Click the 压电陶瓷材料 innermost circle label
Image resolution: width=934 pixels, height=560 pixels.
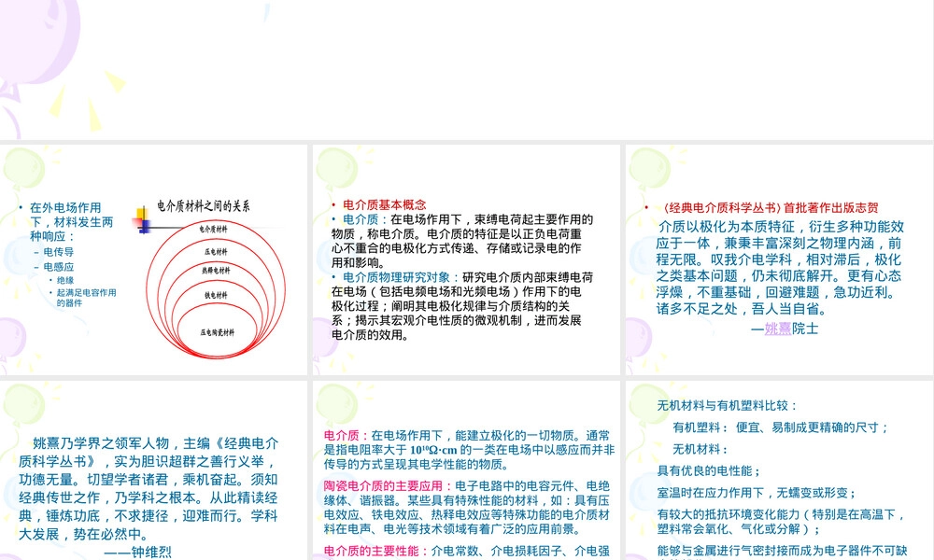coord(218,332)
